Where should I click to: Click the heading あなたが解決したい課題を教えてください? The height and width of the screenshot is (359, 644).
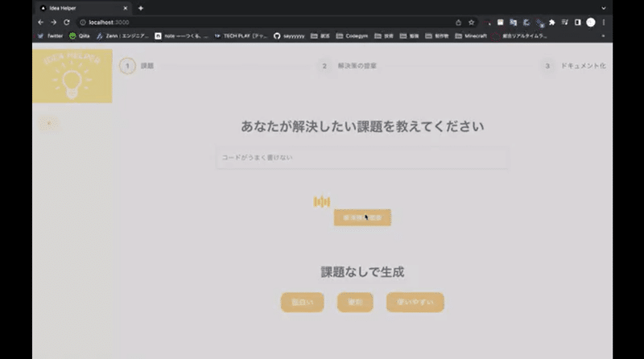click(x=362, y=126)
